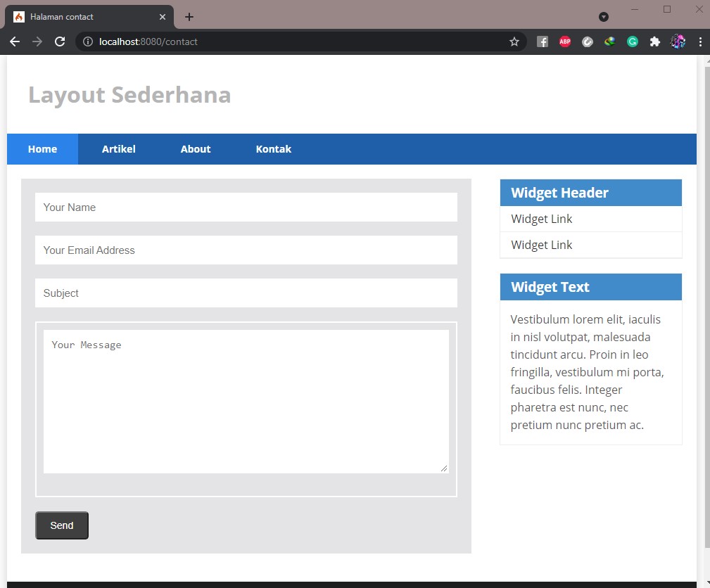The height and width of the screenshot is (588, 710).
Task: Open the first Widget Link
Action: click(x=541, y=219)
